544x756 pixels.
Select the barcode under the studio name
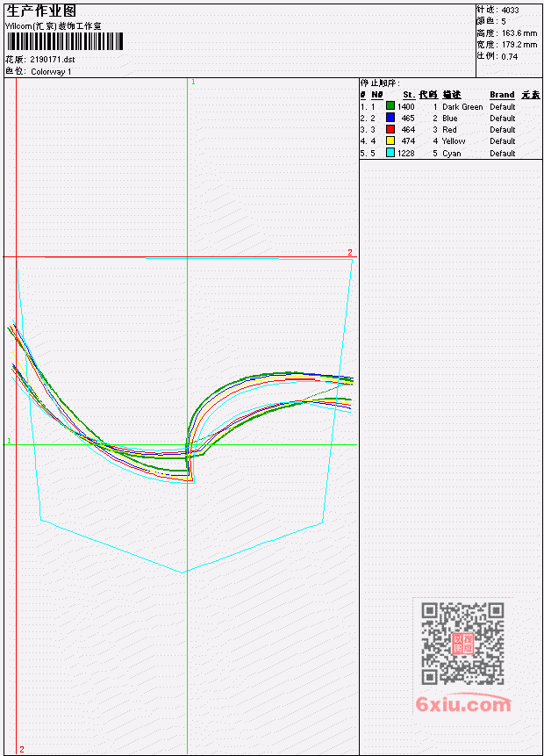pos(65,41)
